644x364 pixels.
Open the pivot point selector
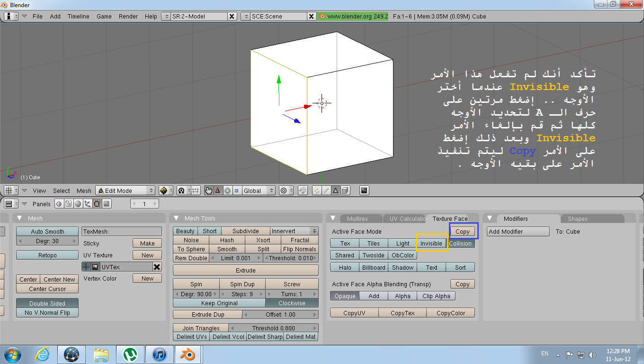click(x=183, y=191)
